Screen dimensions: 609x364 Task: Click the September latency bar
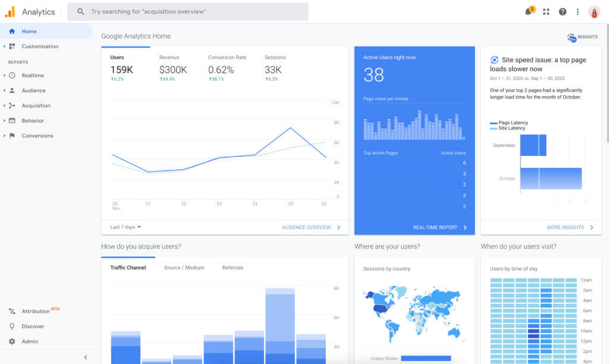[533, 145]
